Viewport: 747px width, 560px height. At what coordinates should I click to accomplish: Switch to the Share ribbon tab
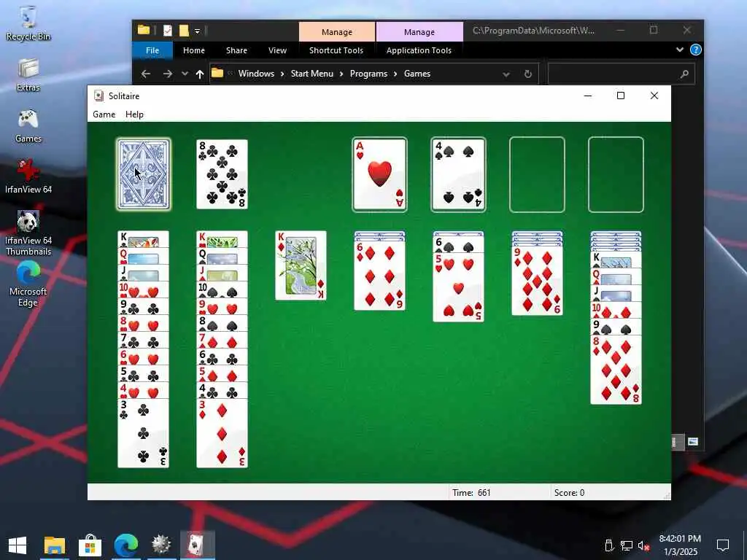(x=237, y=50)
